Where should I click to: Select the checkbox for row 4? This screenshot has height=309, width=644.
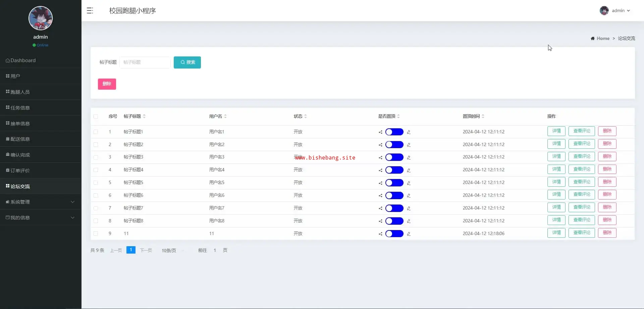(96, 170)
